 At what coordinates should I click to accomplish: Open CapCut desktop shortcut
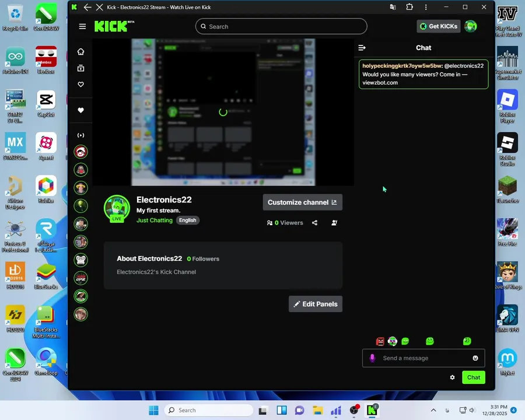click(x=46, y=103)
